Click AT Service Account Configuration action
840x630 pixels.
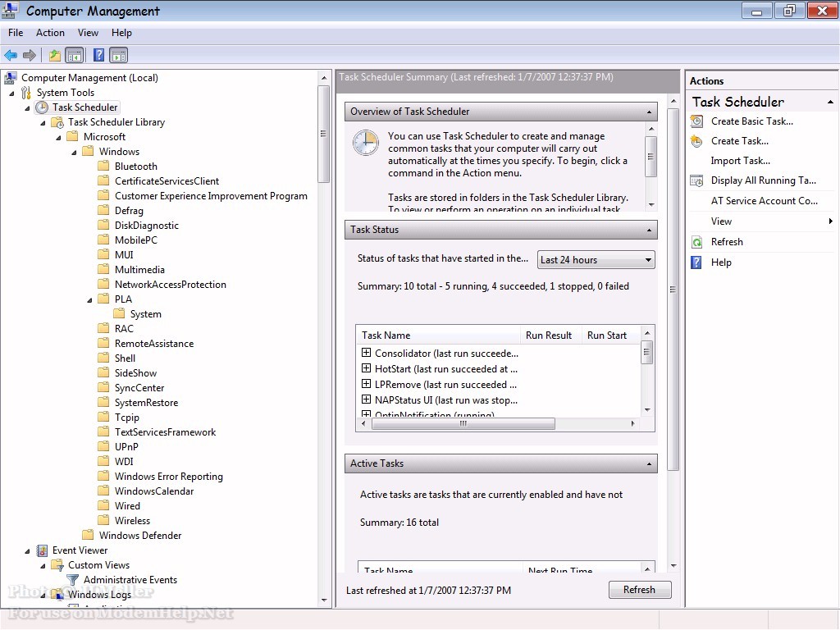point(765,201)
